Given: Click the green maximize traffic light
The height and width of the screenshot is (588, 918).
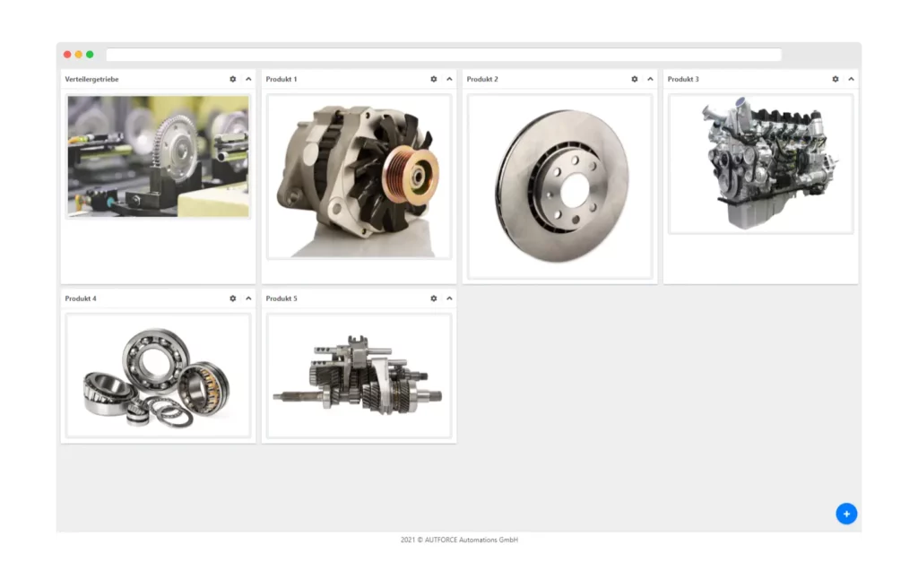Looking at the screenshot, I should point(91,54).
